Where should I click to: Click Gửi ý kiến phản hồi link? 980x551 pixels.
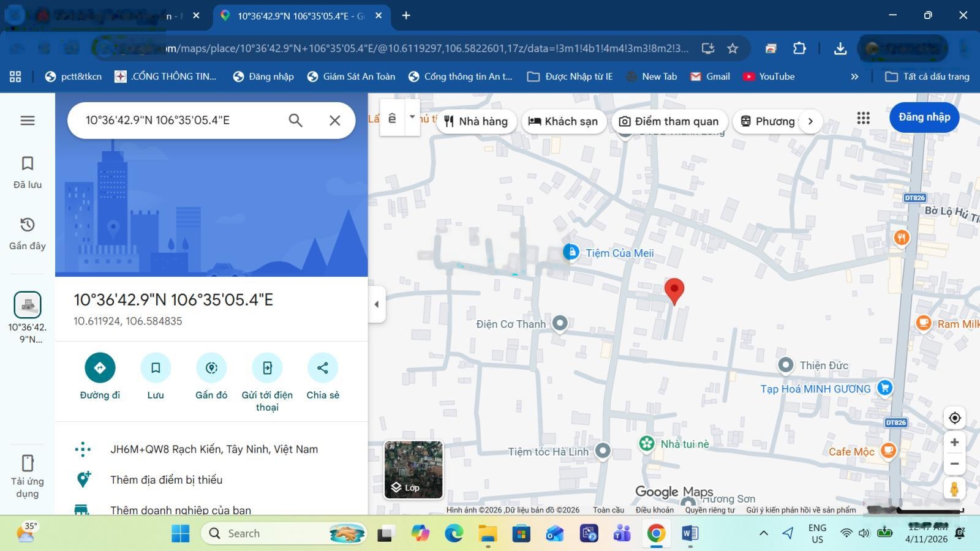pos(801,510)
